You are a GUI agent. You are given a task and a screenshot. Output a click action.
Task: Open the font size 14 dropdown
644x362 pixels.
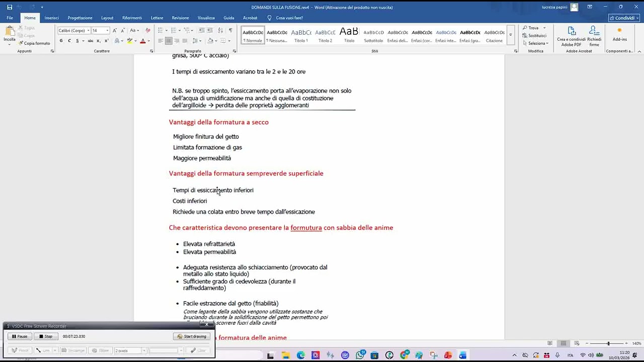pyautogui.click(x=107, y=31)
